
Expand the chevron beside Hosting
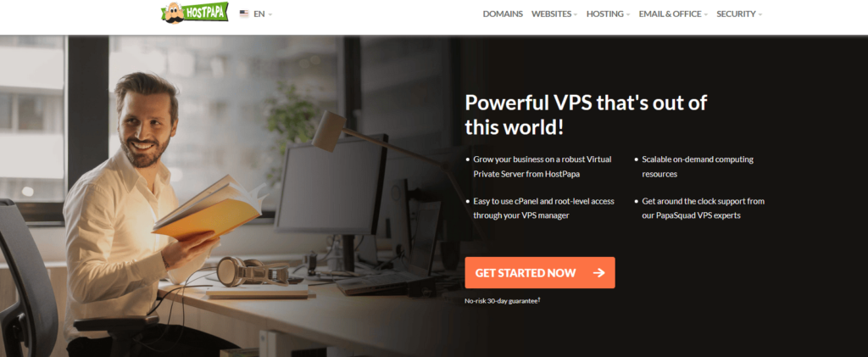pyautogui.click(x=628, y=15)
